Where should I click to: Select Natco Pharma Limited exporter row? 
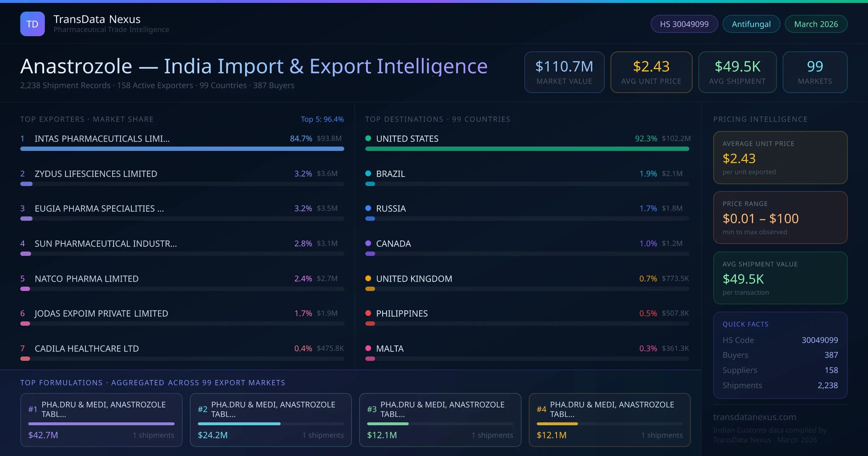pos(86,279)
